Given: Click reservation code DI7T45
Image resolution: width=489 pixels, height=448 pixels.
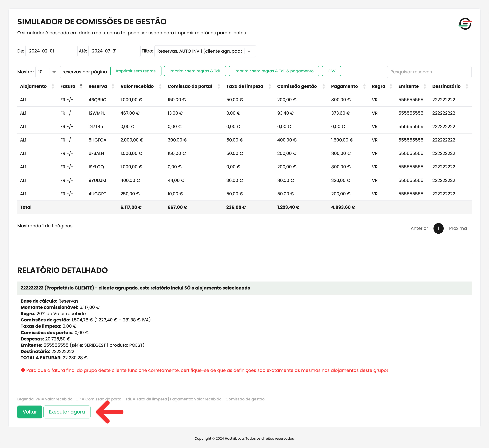Looking at the screenshot, I should 96,126.
